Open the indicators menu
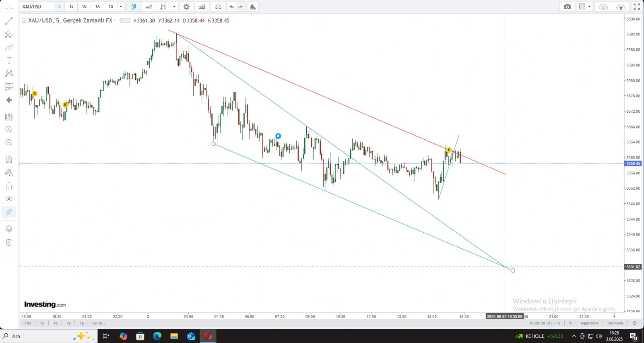 click(202, 6)
